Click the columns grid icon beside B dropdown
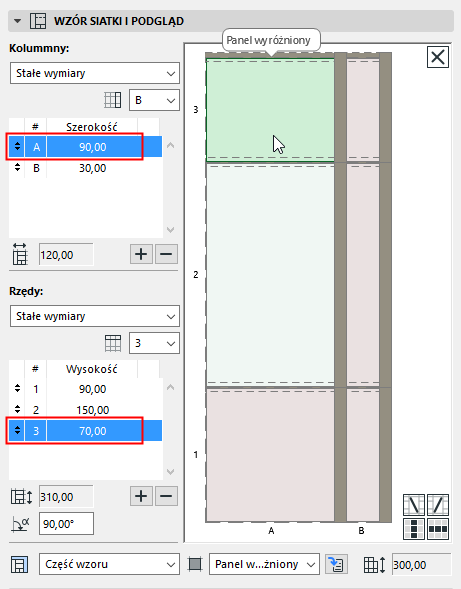Screen dimensions: 461x589 click(112, 100)
